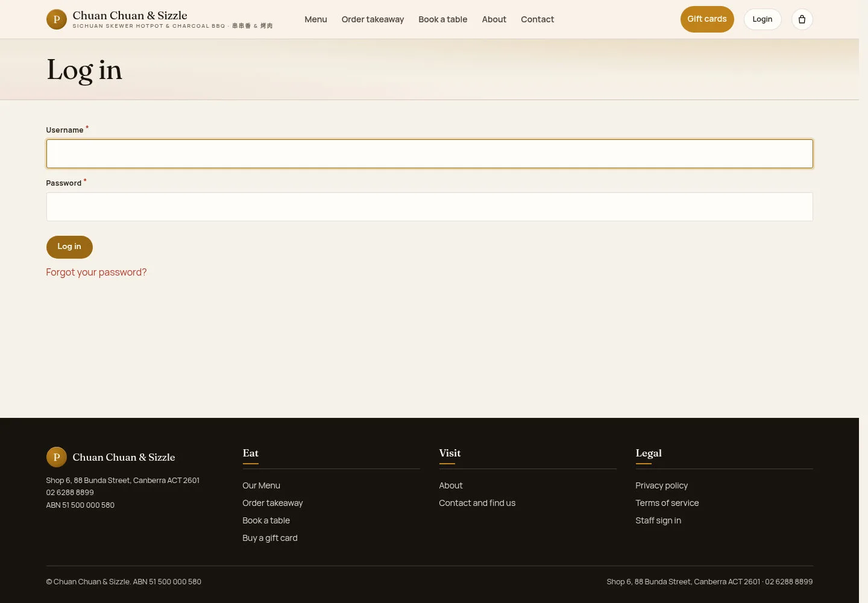The width and height of the screenshot is (868, 603).
Task: Click the copyright notice in footer bottom
Action: [124, 582]
